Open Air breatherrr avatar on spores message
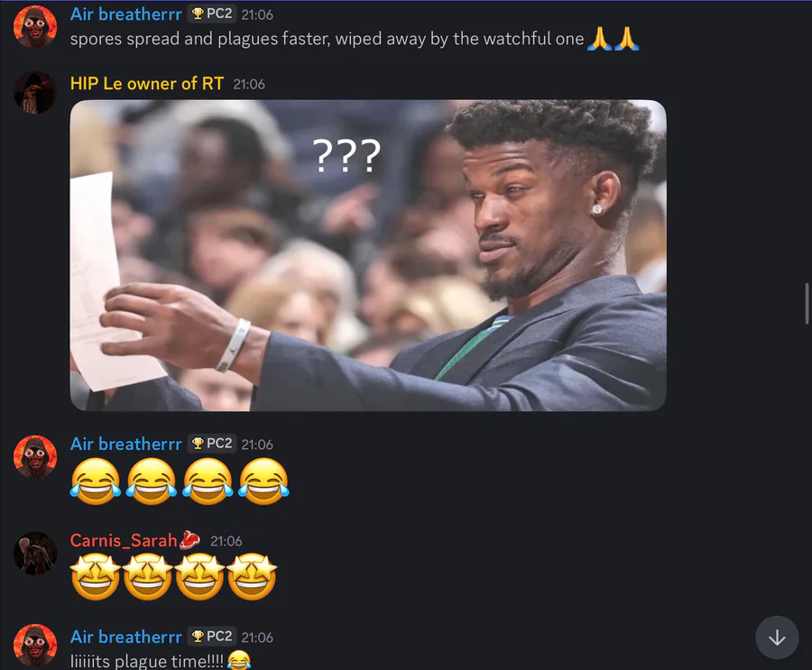This screenshot has height=670, width=812. click(x=34, y=27)
